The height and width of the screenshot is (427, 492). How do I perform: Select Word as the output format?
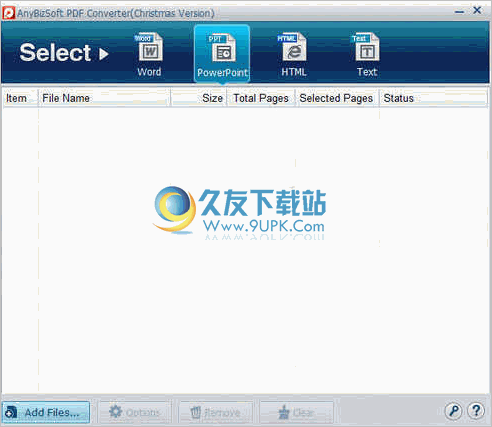(x=149, y=55)
